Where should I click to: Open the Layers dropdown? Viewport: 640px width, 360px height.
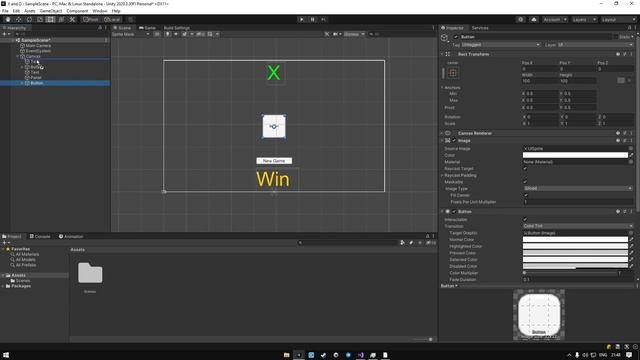584,19
